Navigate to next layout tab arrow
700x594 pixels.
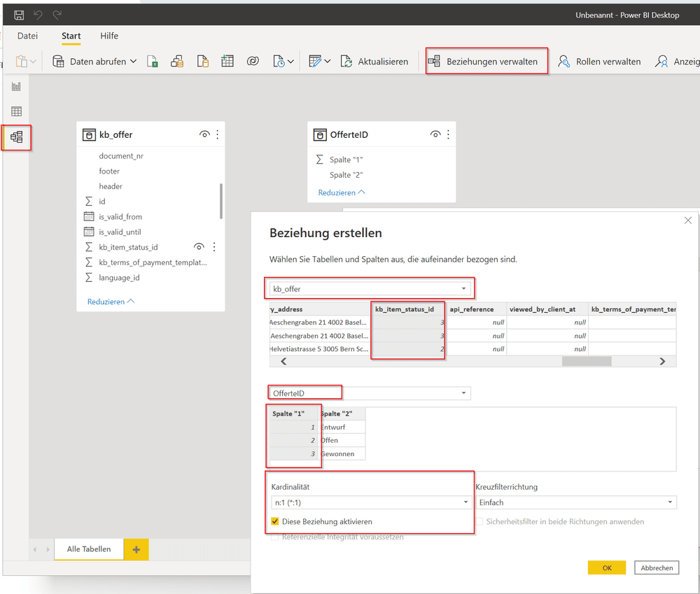tap(48, 549)
